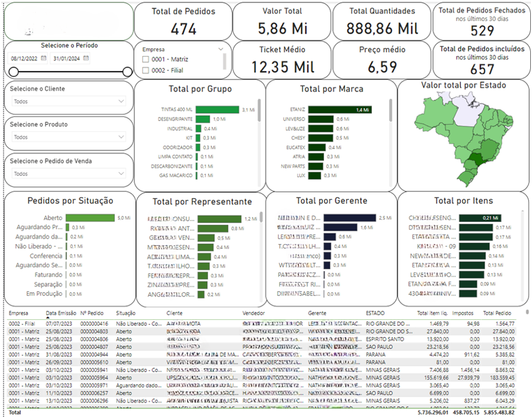Sort table by Data Emissão column header

coord(61,313)
